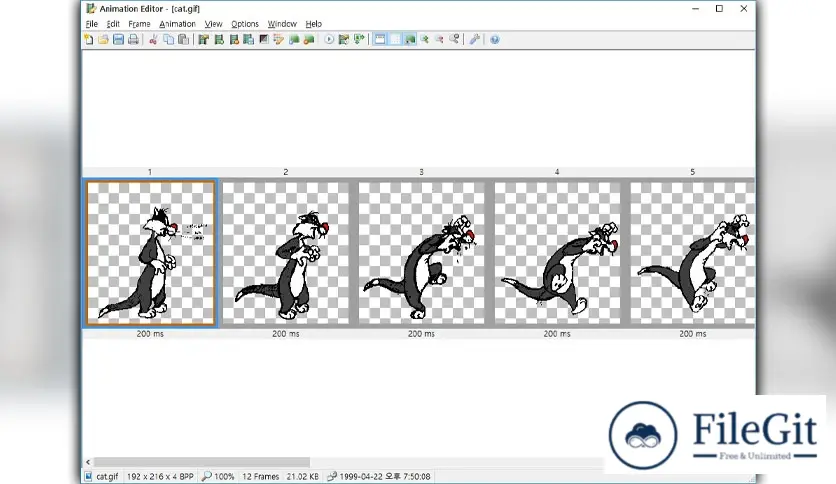Toggle the grid transparency view button

395,39
